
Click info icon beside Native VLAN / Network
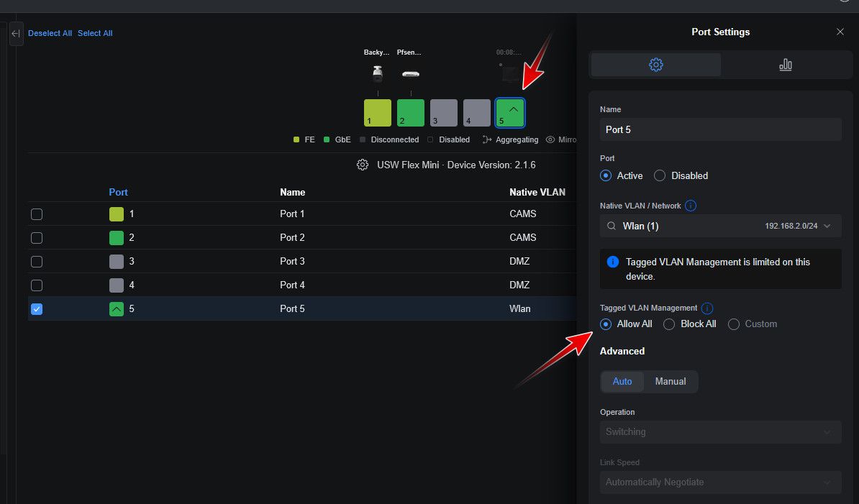click(x=691, y=206)
